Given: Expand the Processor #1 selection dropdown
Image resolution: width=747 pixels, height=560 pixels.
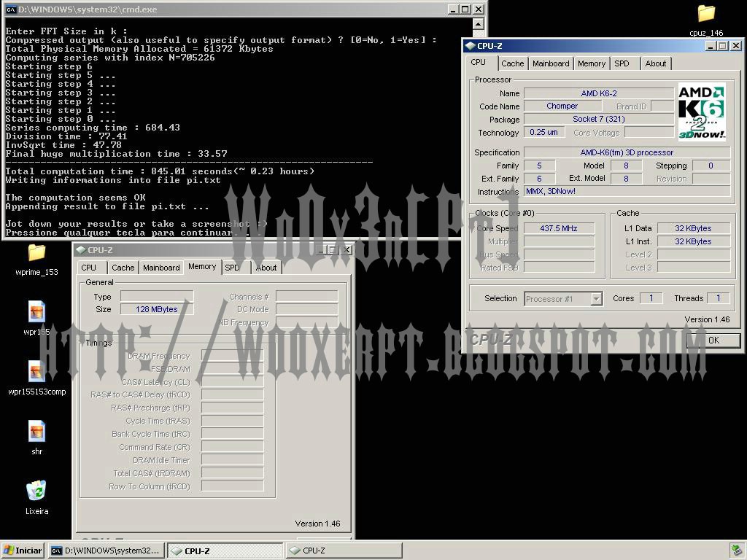Looking at the screenshot, I should [x=596, y=298].
